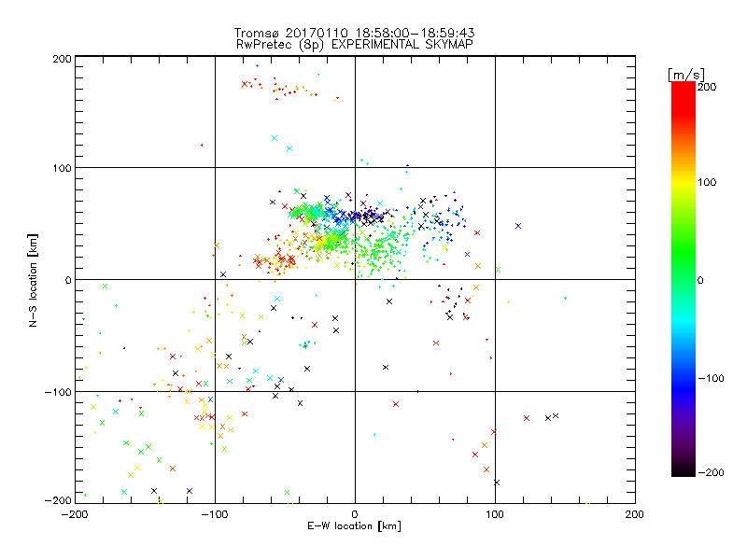Click the black bottom of the velocity colorbar
747x560 pixels.
pos(684,470)
